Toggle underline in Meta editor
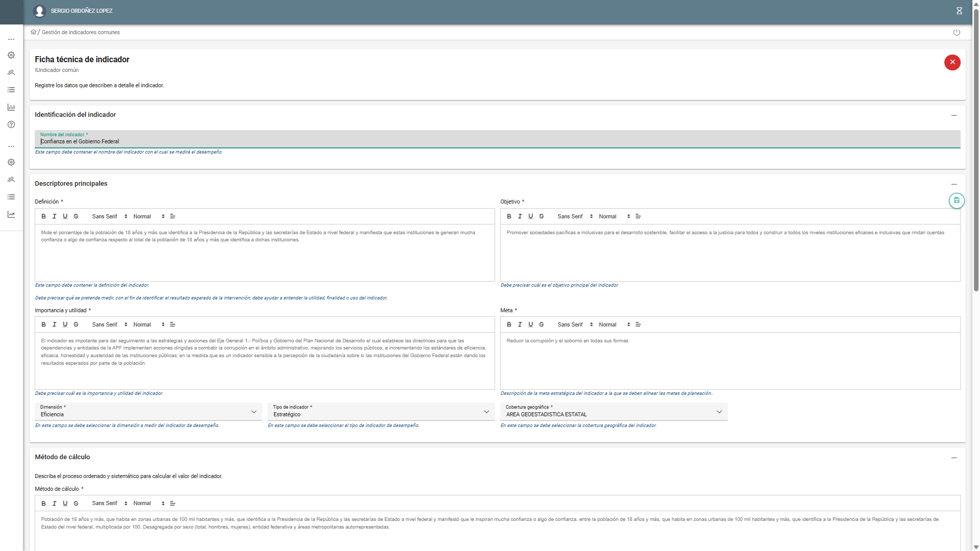The height and width of the screenshot is (551, 980). click(x=530, y=324)
